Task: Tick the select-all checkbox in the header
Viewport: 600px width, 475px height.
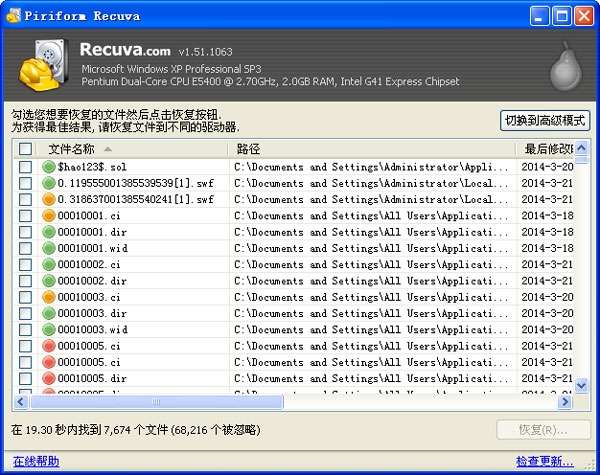Action: [x=25, y=149]
